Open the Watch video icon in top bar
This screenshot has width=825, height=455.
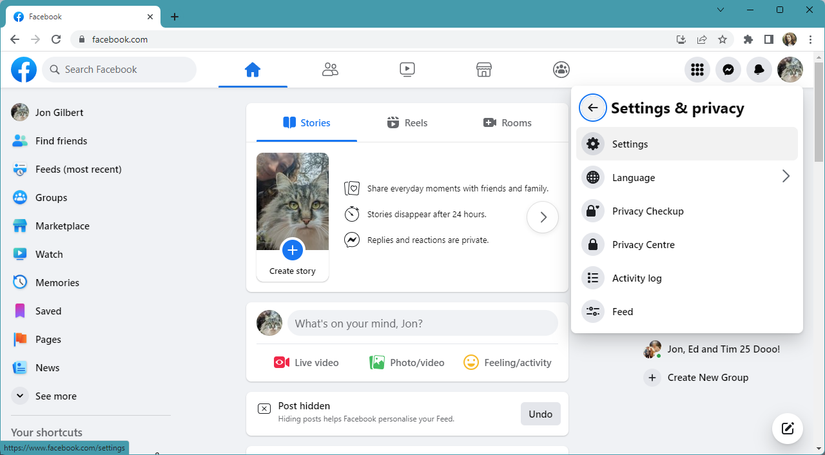pyautogui.click(x=407, y=69)
